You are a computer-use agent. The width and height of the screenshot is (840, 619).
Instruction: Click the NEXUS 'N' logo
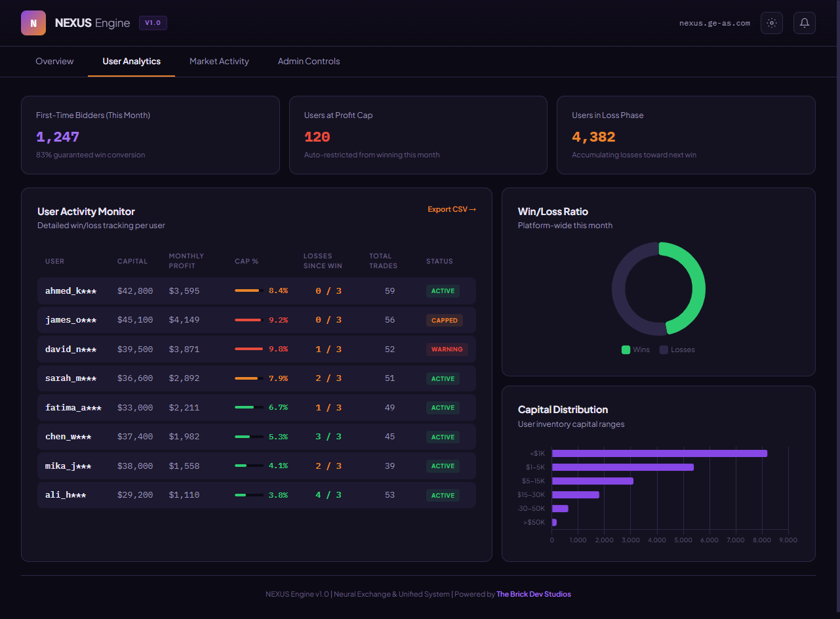click(33, 23)
